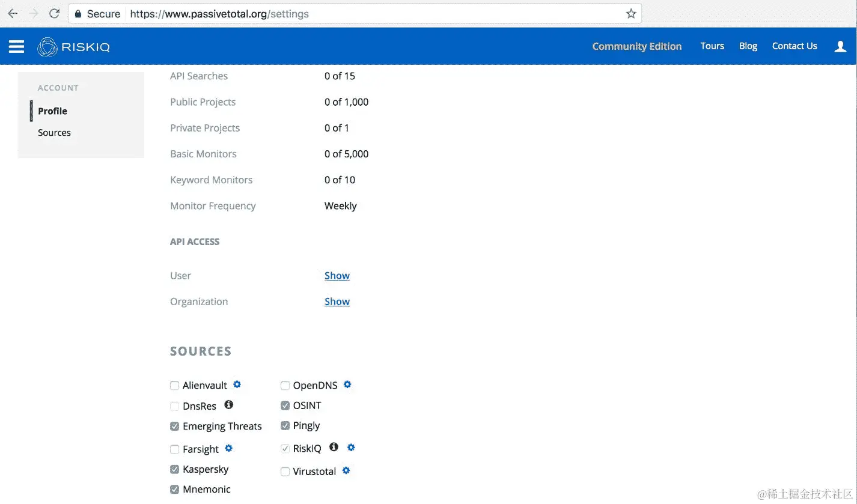Toggle the RiskIQ source checkbox
This screenshot has height=504, width=857.
pyautogui.click(x=285, y=449)
